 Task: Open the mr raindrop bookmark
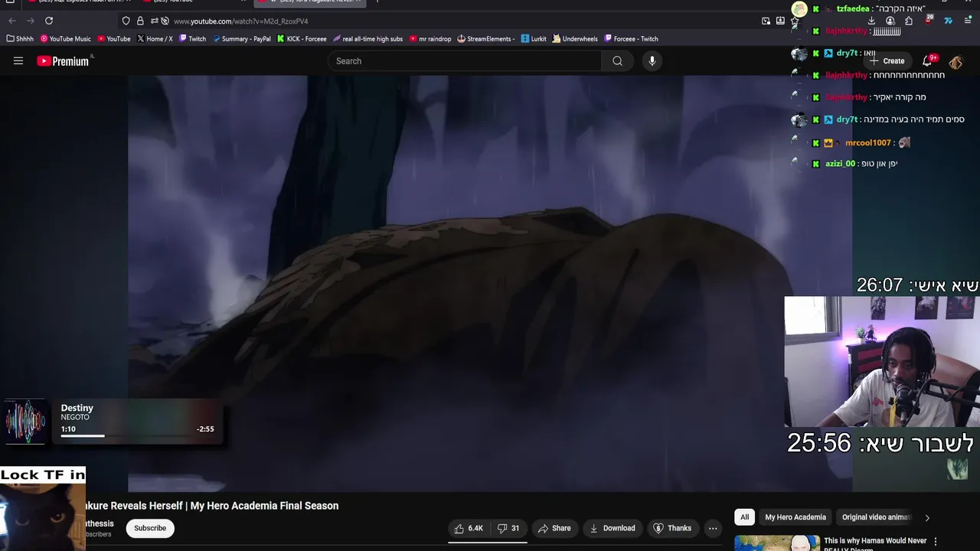(x=430, y=39)
